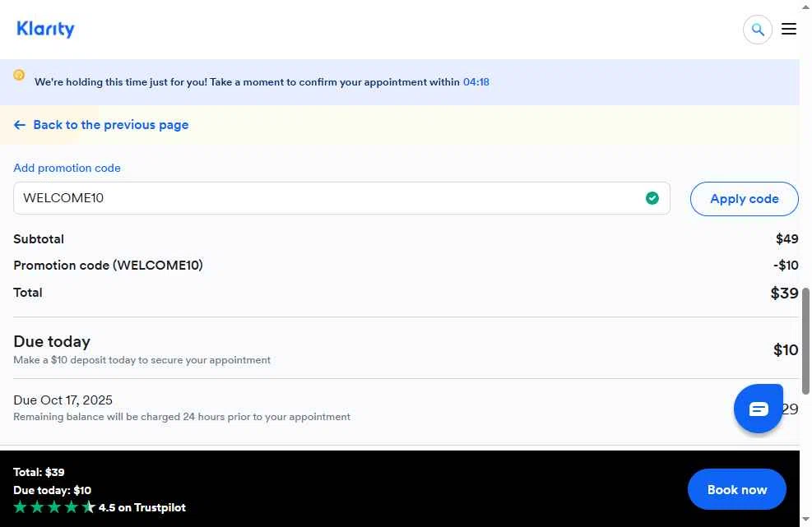Click the $10 due today amount
This screenshot has width=812, height=527.
click(x=786, y=350)
